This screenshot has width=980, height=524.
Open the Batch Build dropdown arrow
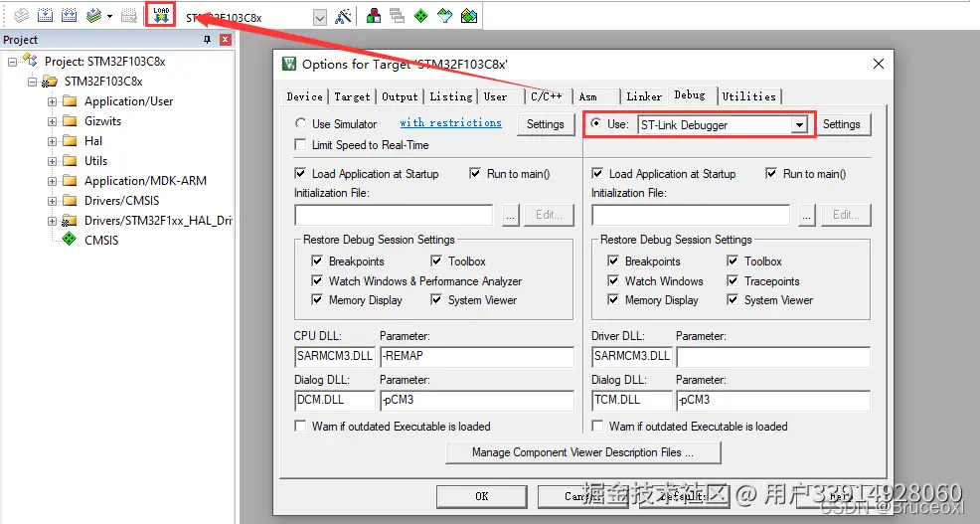coord(110,16)
